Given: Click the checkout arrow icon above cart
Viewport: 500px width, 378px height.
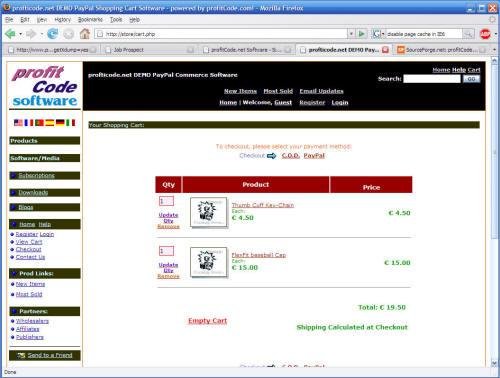Looking at the screenshot, I should pos(272,156).
